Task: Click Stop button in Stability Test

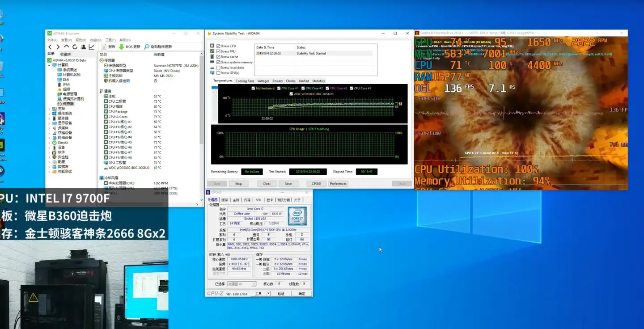Action: pyautogui.click(x=238, y=184)
